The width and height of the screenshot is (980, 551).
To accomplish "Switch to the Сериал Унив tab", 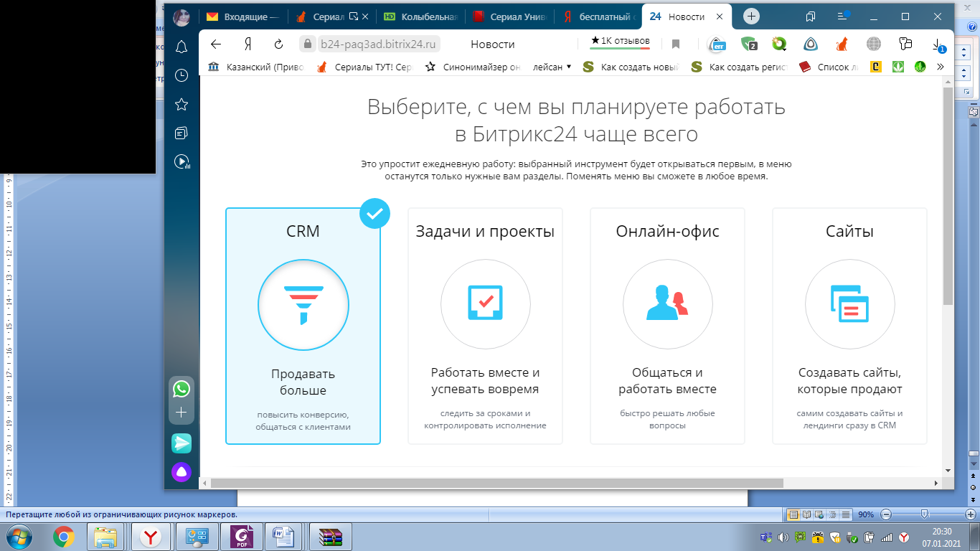I will (x=509, y=17).
